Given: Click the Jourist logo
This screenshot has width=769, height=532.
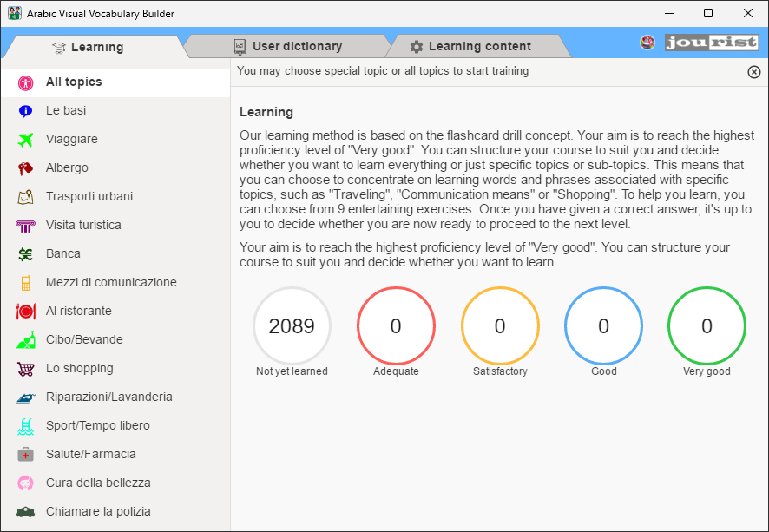Looking at the screenshot, I should point(712,43).
